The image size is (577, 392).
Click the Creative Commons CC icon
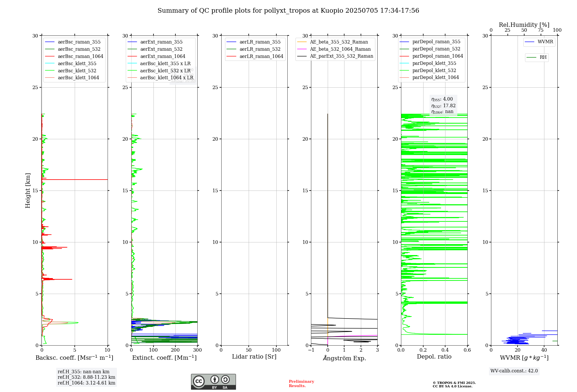point(199,381)
